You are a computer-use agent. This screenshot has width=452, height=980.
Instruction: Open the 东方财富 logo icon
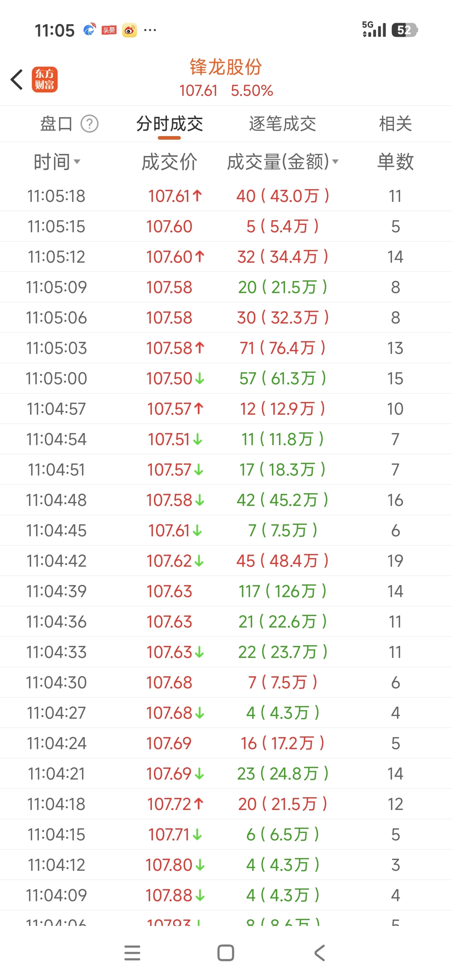[x=44, y=80]
